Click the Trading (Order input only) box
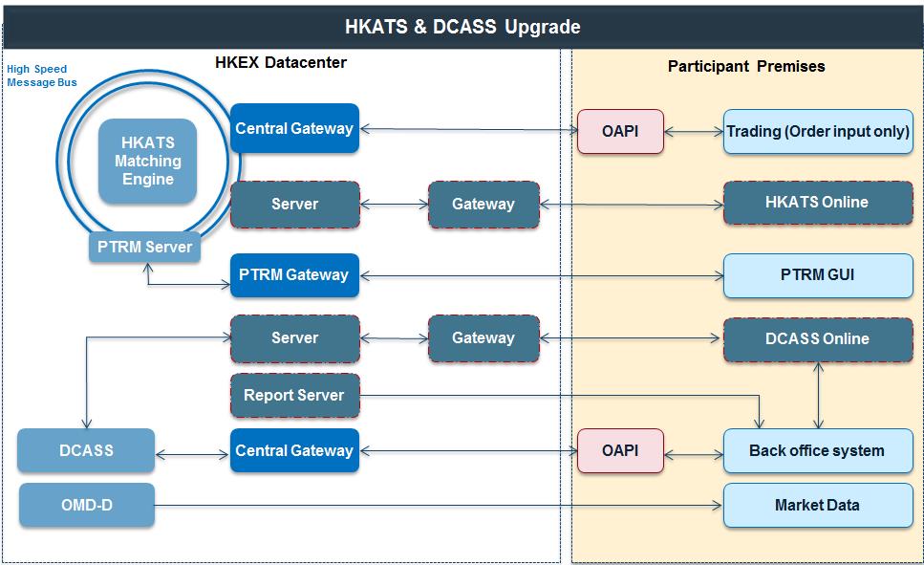This screenshot has height=565, width=924. pos(818,131)
